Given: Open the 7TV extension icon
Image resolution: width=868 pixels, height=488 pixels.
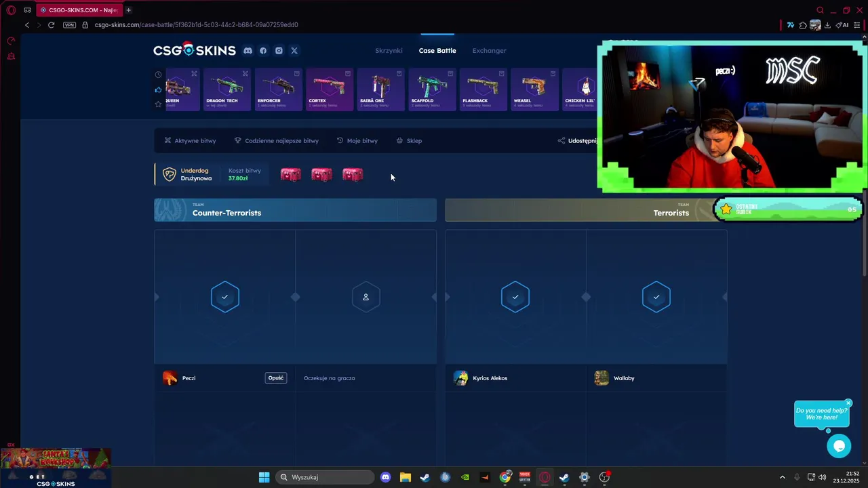Looking at the screenshot, I should pos(791,25).
